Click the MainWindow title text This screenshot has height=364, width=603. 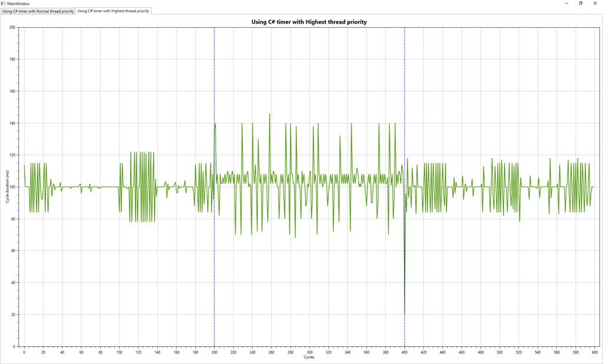coord(18,4)
